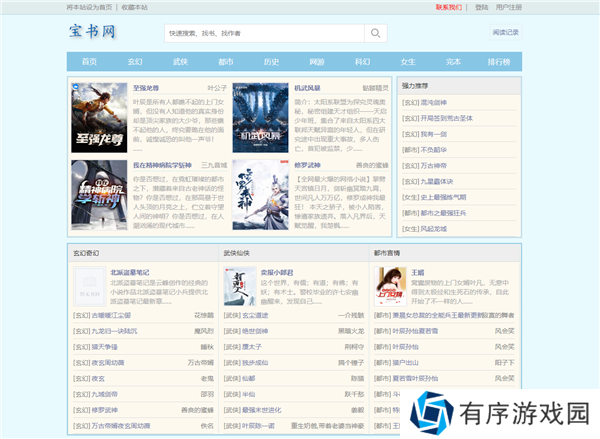Open the 精神病院学斩神 book cover
Image resolution: width=600 pixels, height=439 pixels.
tap(99, 195)
